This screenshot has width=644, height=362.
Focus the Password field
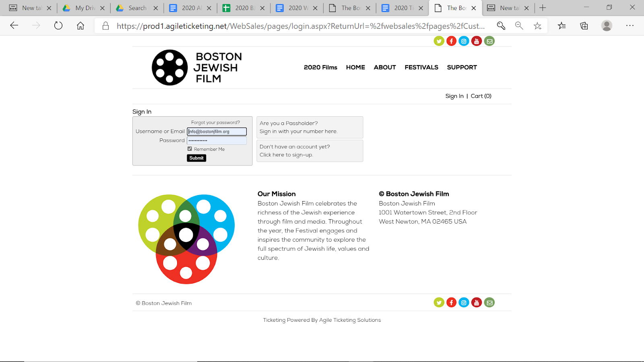pos(217,140)
